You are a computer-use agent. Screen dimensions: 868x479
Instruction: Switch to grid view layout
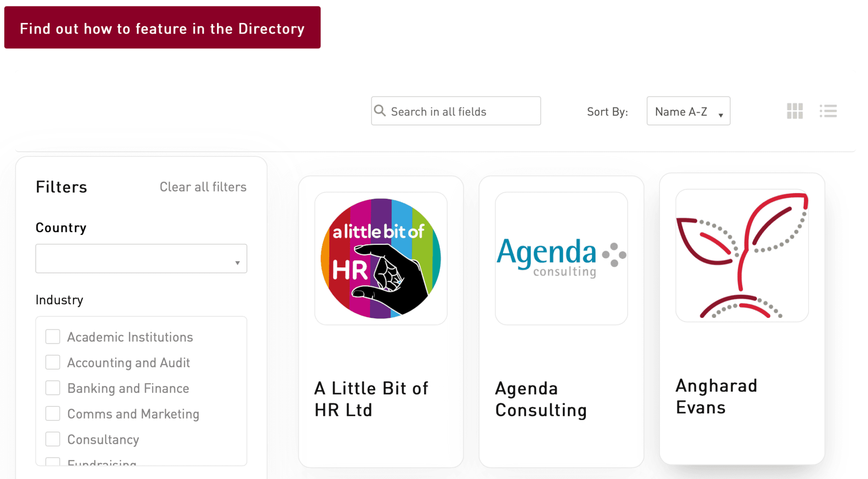794,111
